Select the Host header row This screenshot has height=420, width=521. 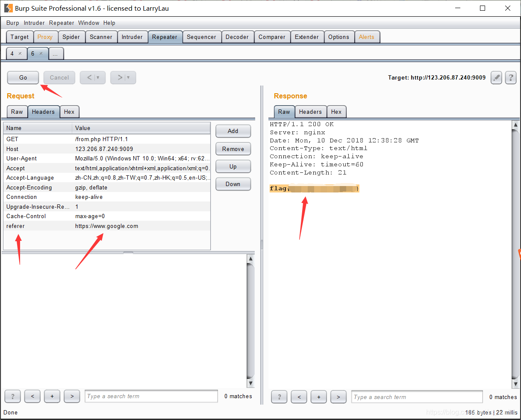coord(107,149)
